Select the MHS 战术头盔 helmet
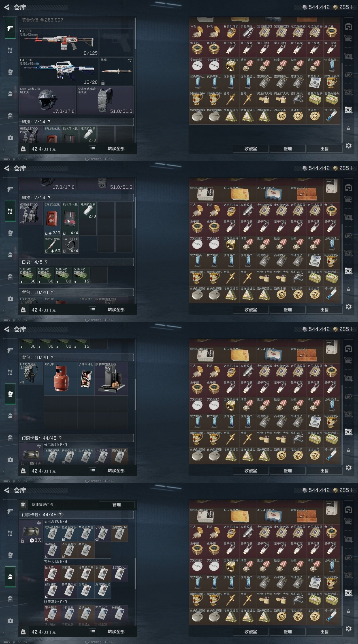The image size is (358, 644). pos(47,100)
